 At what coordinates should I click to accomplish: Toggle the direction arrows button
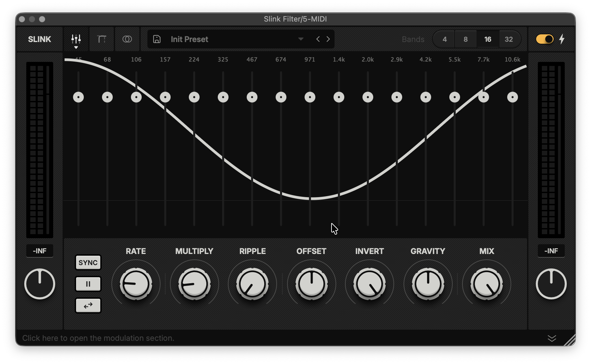pyautogui.click(x=88, y=305)
